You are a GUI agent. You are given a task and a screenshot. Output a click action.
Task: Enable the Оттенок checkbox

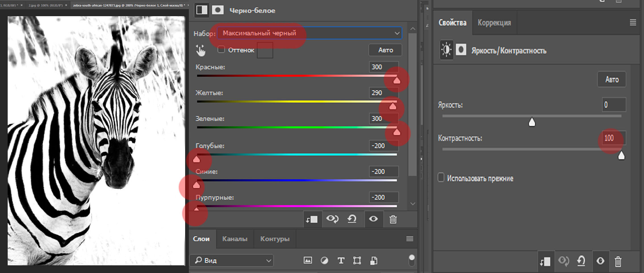point(221,50)
